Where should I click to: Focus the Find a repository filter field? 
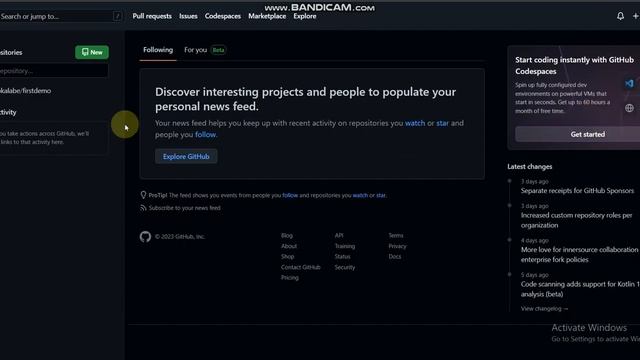click(x=54, y=71)
